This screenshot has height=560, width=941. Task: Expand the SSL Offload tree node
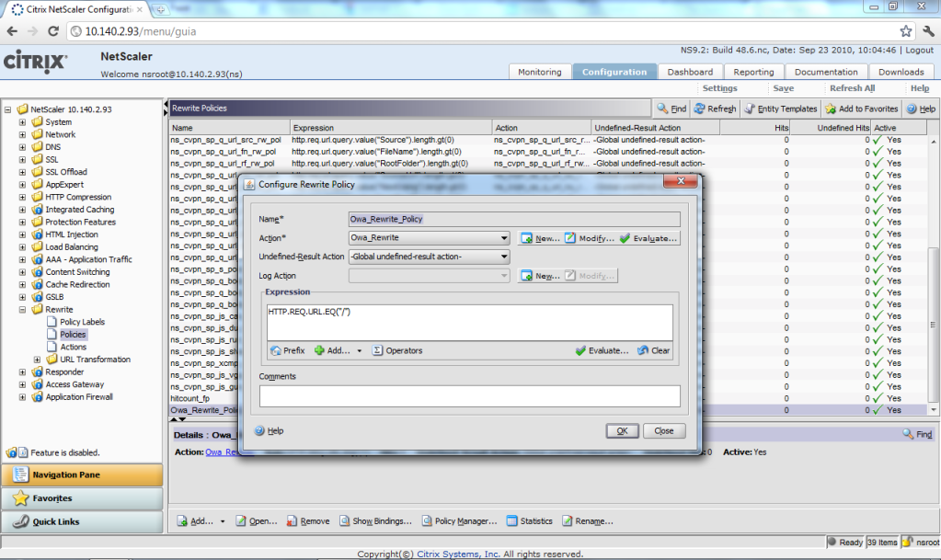23,172
